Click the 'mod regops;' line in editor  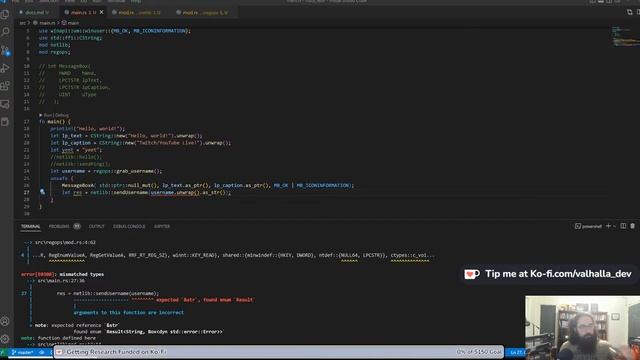55,52
